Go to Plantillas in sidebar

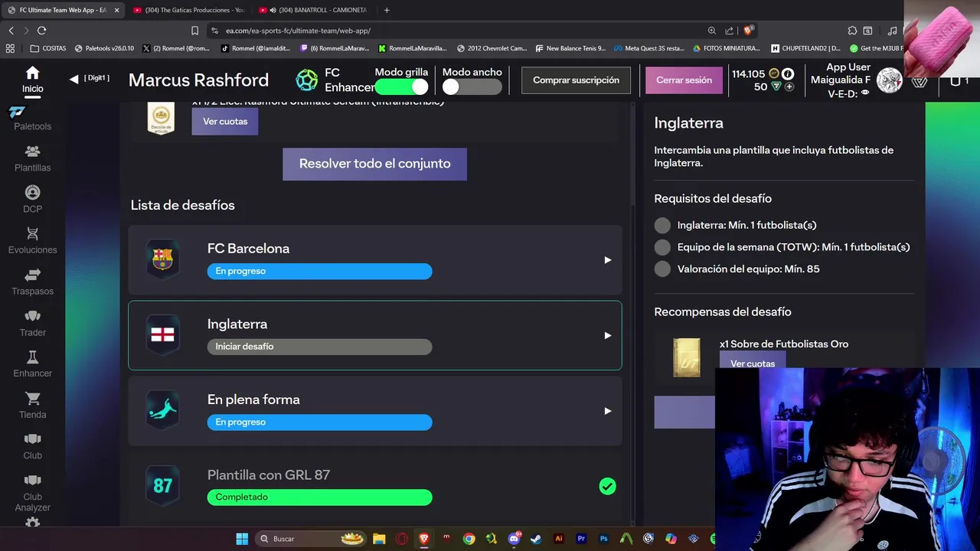(x=32, y=159)
